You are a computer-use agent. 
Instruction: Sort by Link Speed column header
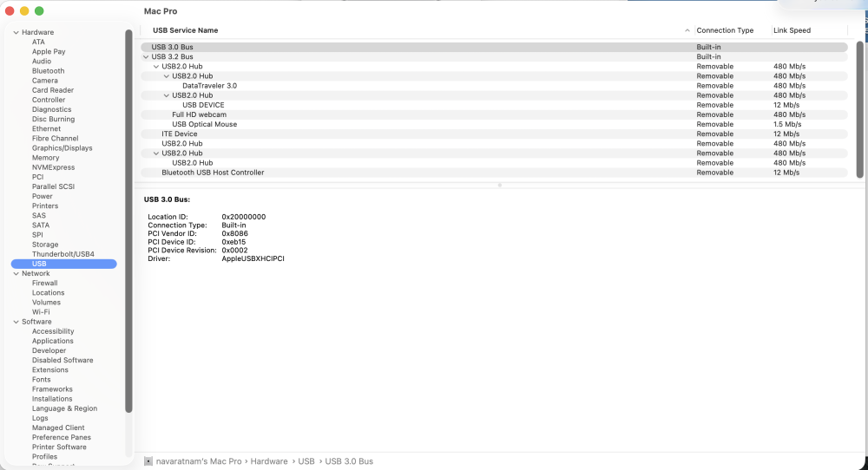coord(792,30)
